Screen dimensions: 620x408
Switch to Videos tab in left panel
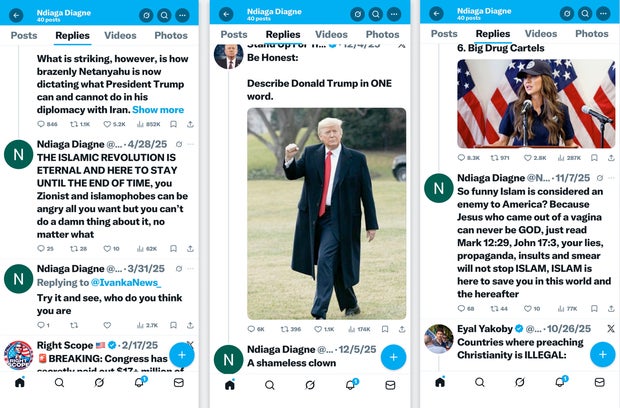120,35
